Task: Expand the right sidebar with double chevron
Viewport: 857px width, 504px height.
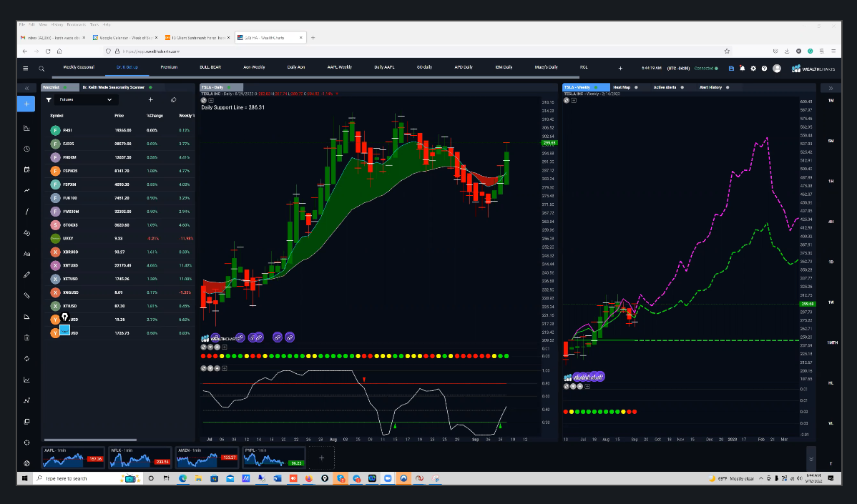Action: [x=831, y=88]
